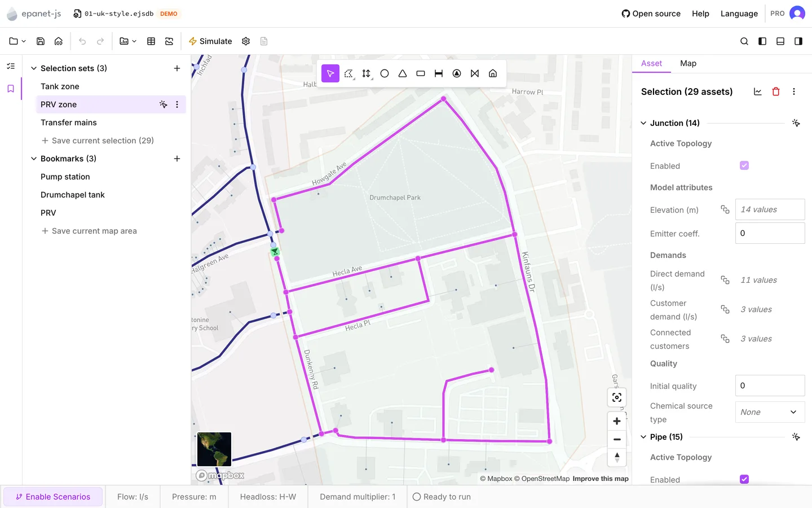Collapse the Junction (14) section
812x508 pixels.
643,123
